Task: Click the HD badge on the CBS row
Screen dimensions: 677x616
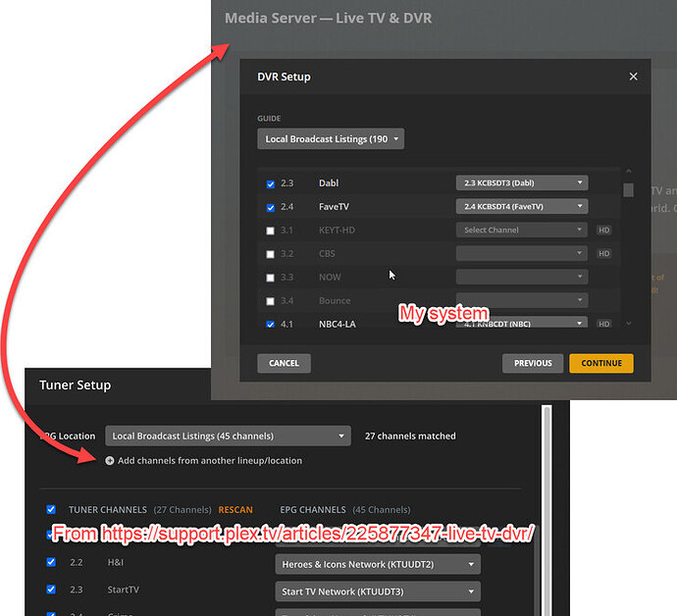Action: tap(603, 253)
